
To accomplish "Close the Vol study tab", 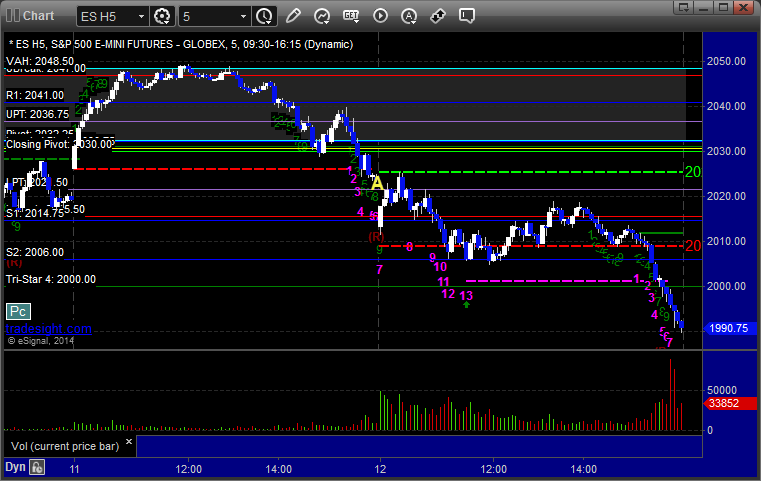I will tap(129, 442).
